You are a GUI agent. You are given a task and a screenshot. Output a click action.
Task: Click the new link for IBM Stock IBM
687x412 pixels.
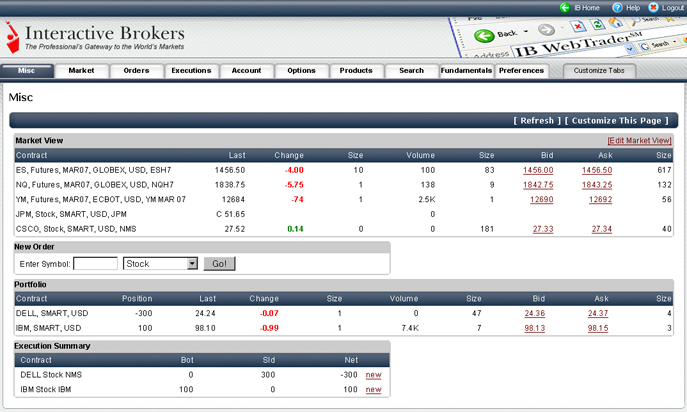click(x=374, y=390)
